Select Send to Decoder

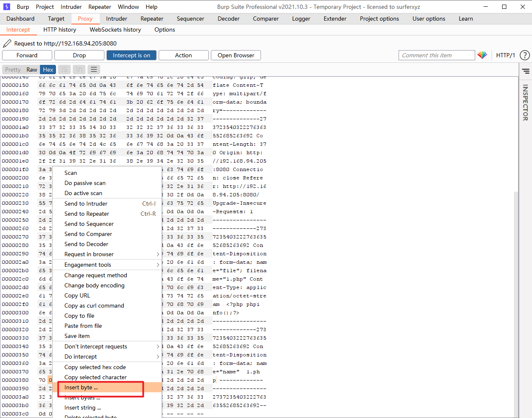click(107, 244)
